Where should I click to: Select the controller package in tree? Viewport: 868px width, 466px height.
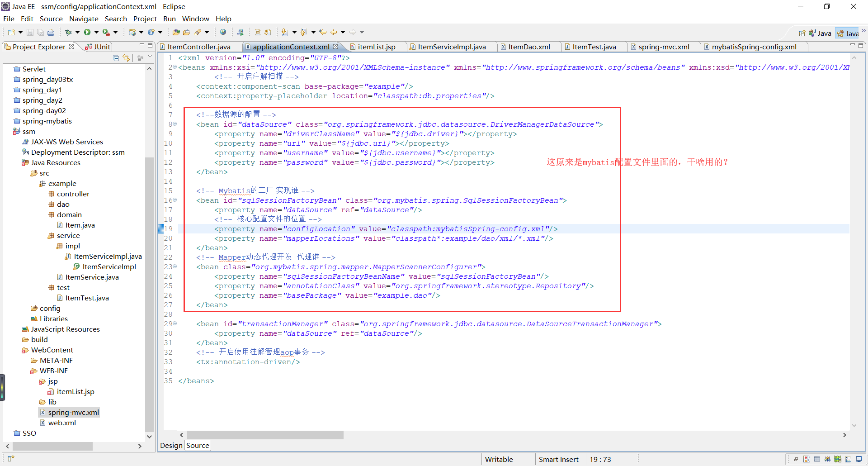tap(69, 194)
